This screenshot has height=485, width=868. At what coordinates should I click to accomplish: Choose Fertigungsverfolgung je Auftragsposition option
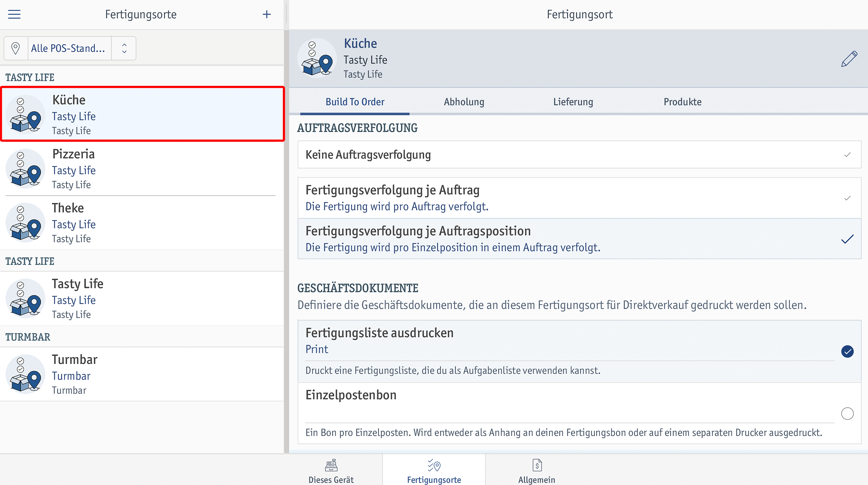click(x=580, y=239)
